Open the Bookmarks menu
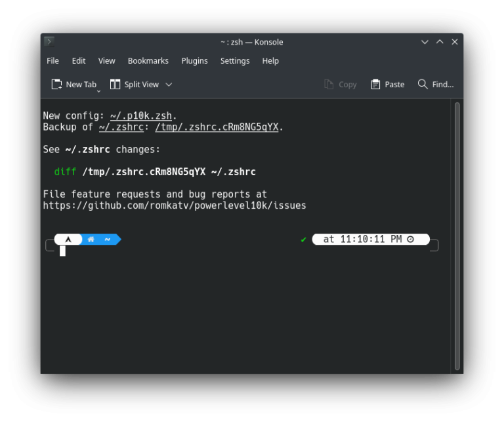Screen dimensions: 504x422 coord(148,61)
